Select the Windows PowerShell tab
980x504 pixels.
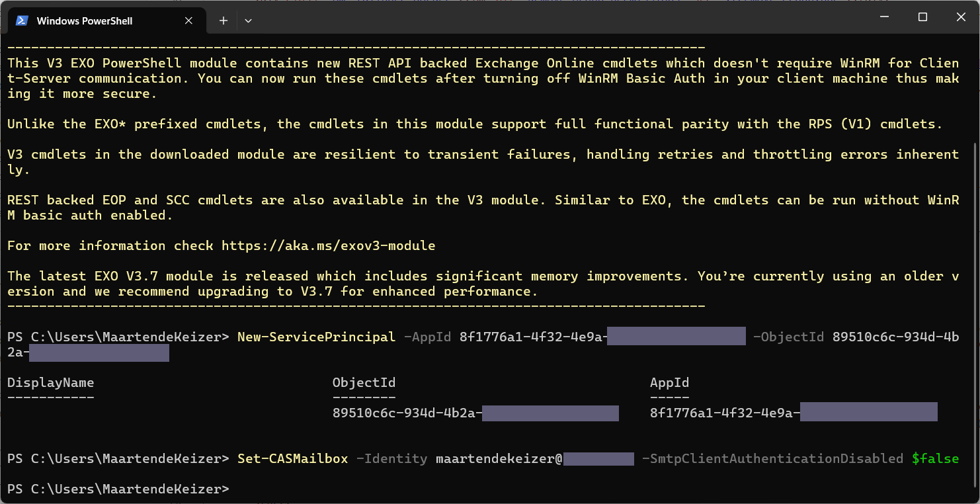pos(106,21)
